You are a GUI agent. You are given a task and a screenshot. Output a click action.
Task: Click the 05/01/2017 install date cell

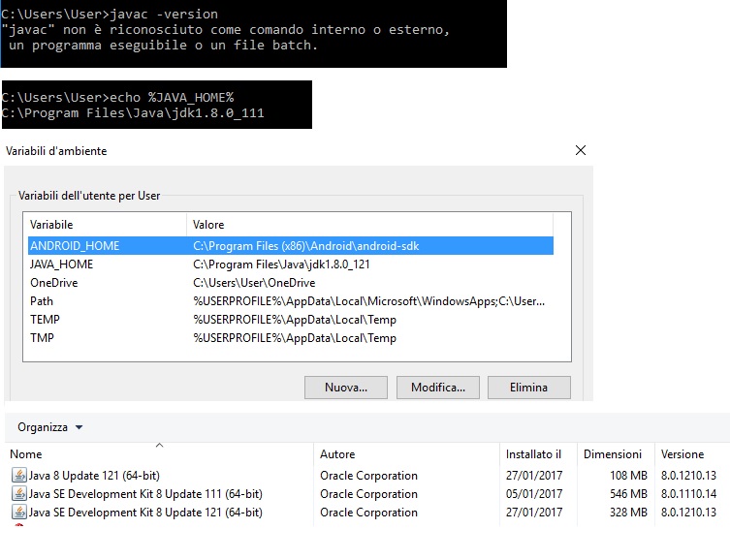coord(534,493)
